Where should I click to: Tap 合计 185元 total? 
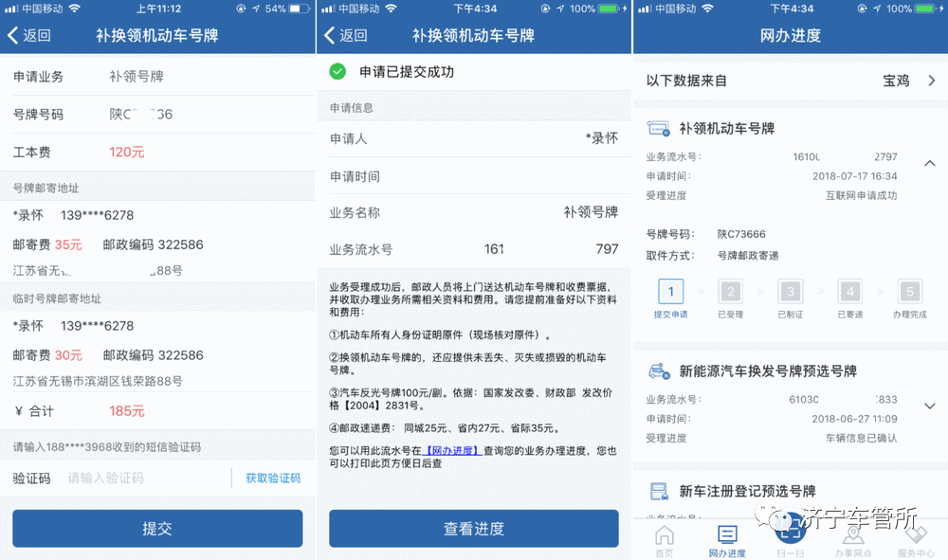pos(126,411)
